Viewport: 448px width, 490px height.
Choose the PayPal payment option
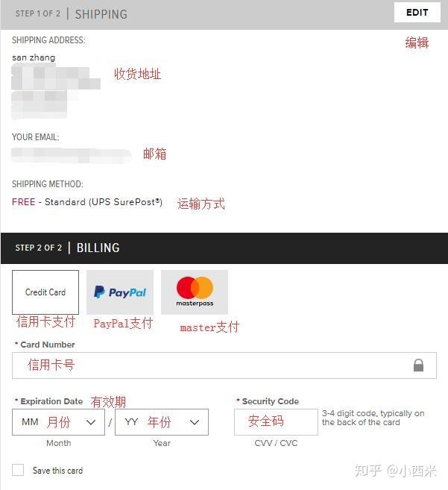pyautogui.click(x=120, y=292)
